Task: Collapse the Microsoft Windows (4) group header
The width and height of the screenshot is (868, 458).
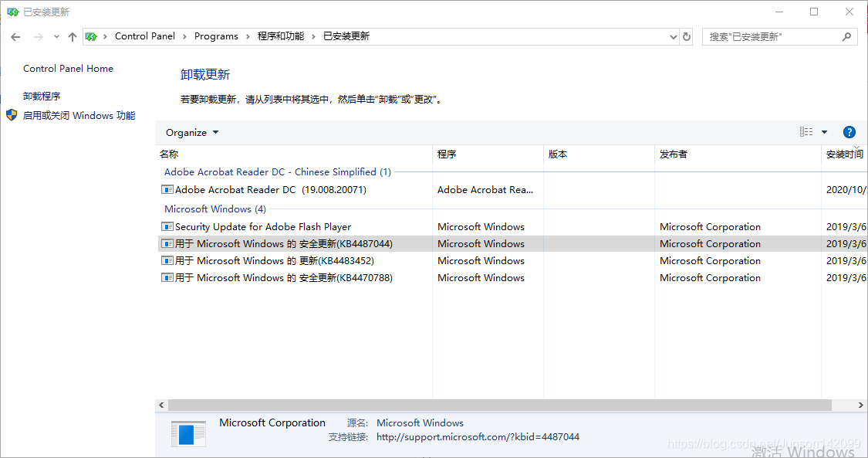Action: (214, 209)
